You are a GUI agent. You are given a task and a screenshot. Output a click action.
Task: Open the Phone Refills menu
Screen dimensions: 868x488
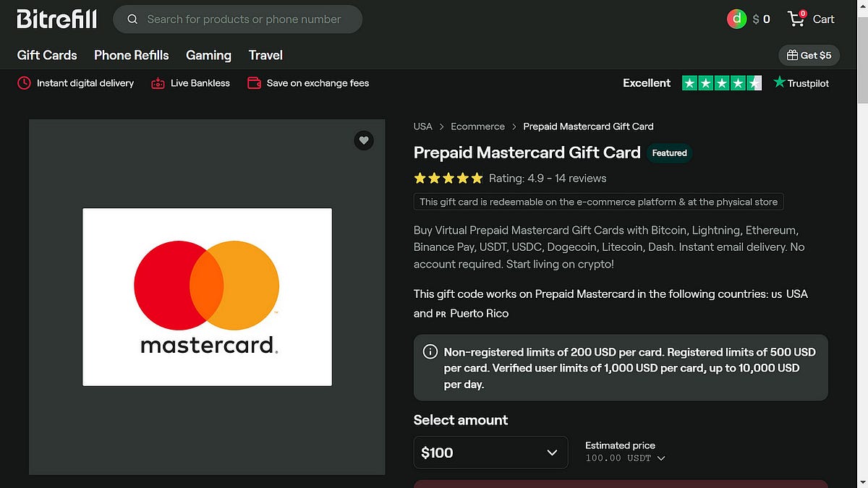[x=132, y=55]
